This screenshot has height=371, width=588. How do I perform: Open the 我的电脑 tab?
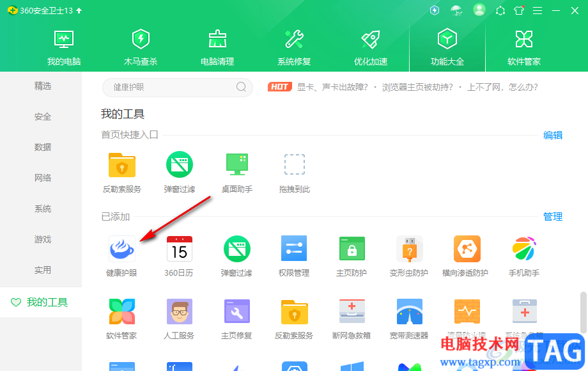(x=64, y=48)
